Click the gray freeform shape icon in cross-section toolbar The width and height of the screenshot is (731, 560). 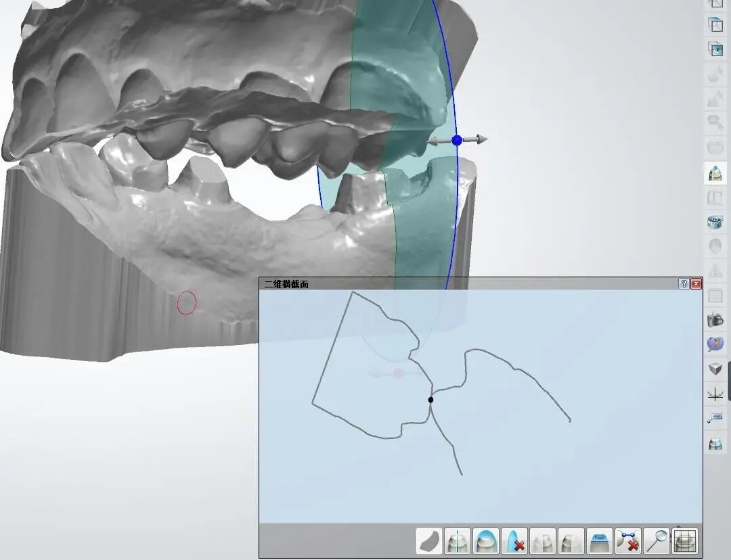(x=429, y=541)
